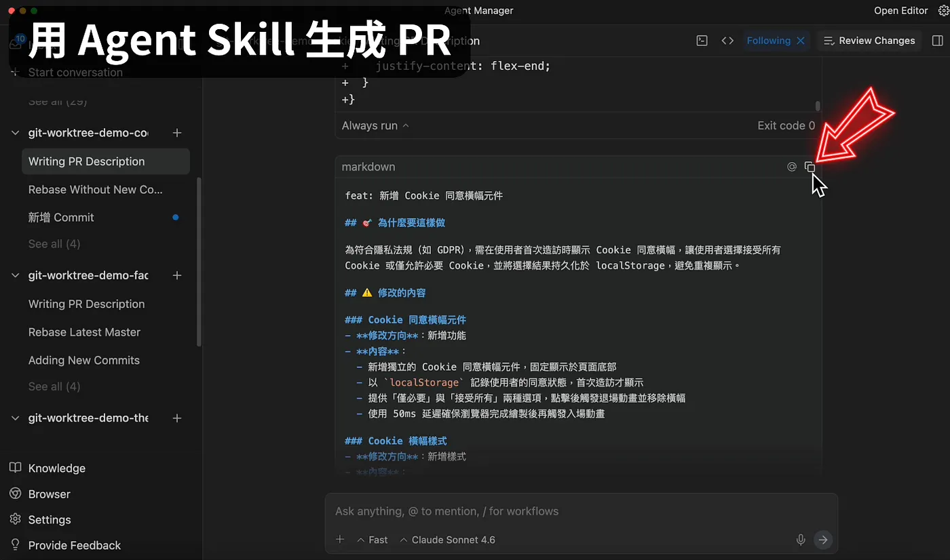Open the Always run dropdown
The image size is (950, 560).
tap(375, 125)
